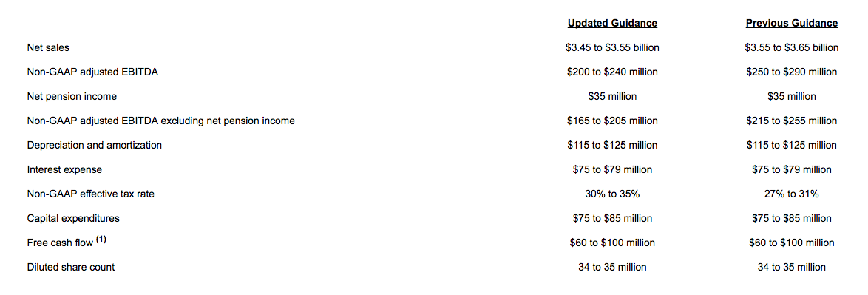Select the Net sales row label

click(48, 47)
